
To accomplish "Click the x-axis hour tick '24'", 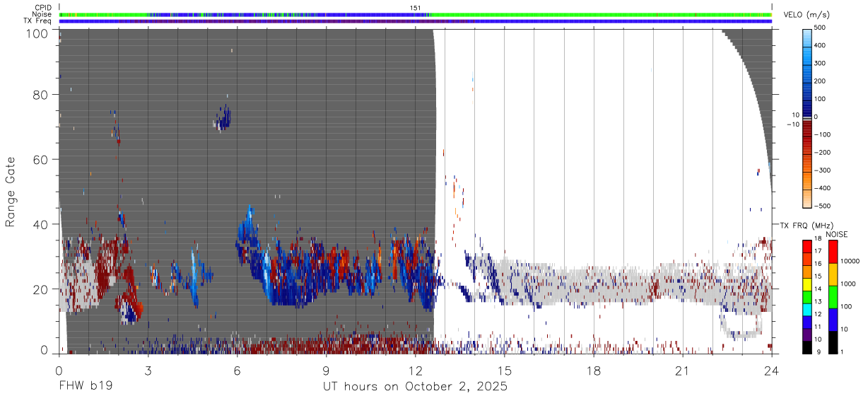I will [772, 371].
